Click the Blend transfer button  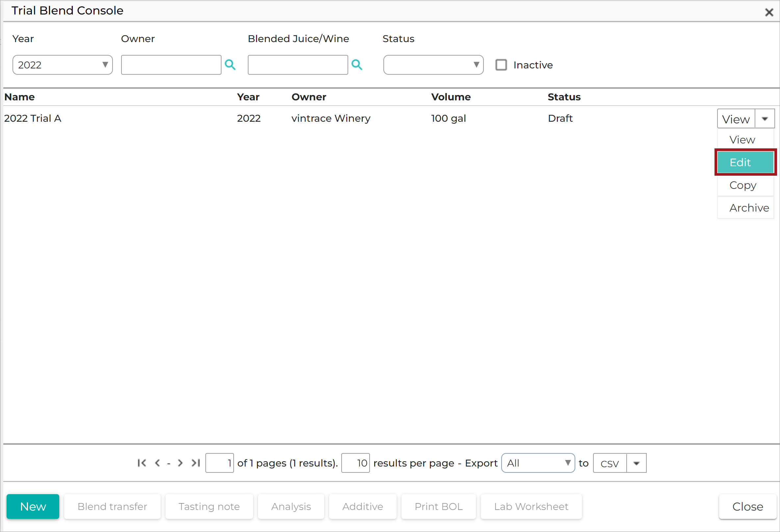coord(113,507)
